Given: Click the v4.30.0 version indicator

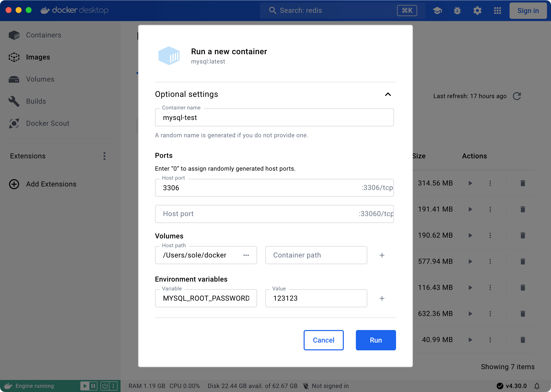Looking at the screenshot, I should pyautogui.click(x=512, y=386).
